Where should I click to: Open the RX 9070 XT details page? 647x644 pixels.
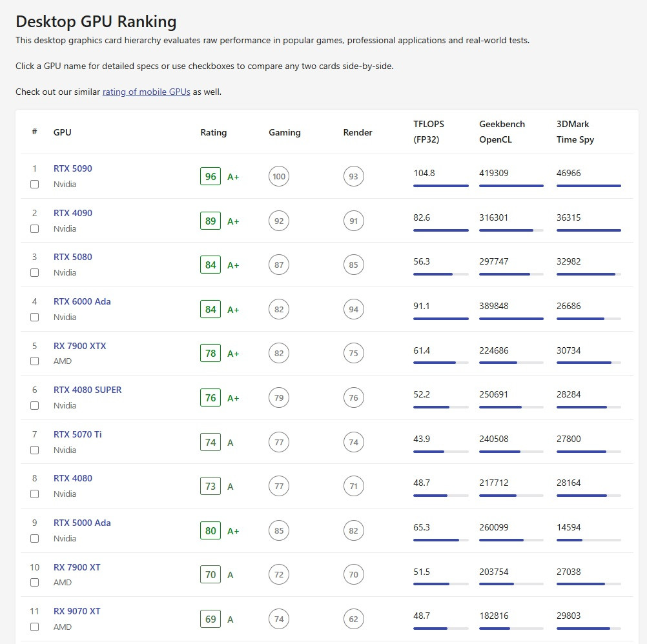(x=77, y=611)
